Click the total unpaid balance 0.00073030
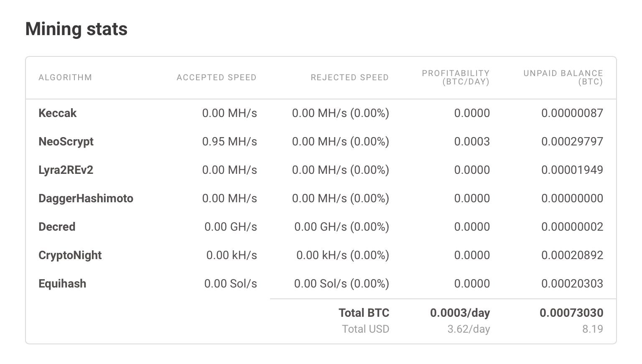 pos(571,313)
